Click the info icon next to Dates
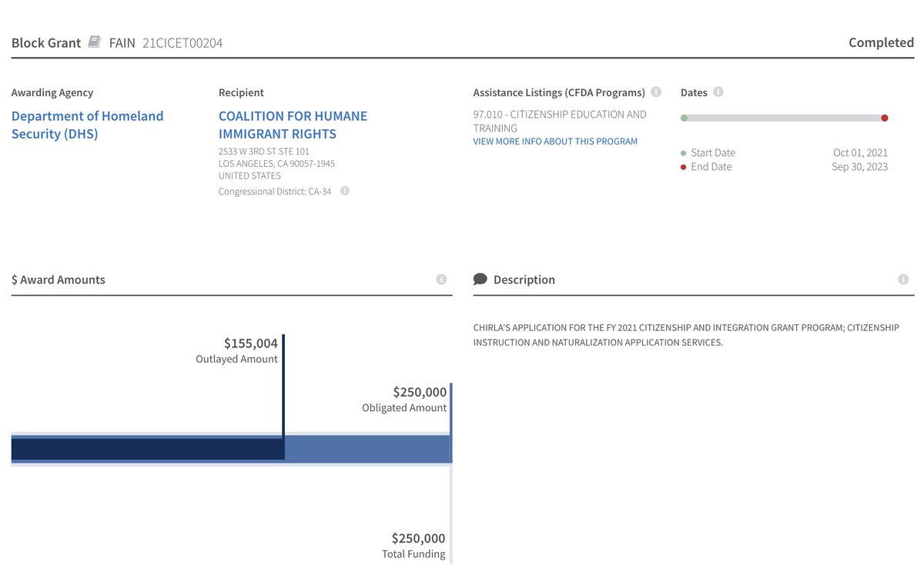The image size is (924, 585). pos(718,92)
